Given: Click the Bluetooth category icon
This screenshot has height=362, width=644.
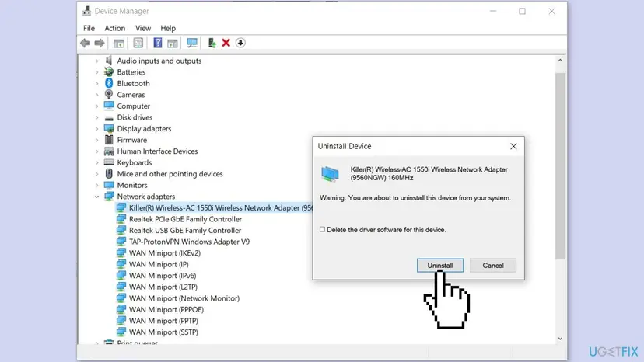Looking at the screenshot, I should 109,83.
